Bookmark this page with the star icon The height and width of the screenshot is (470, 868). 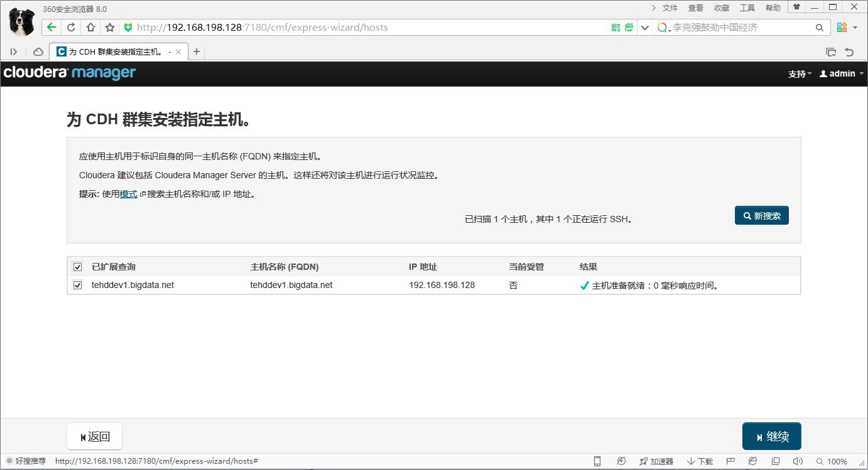click(110, 28)
